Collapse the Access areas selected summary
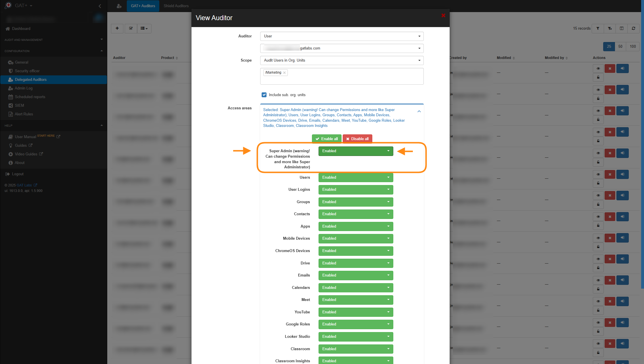This screenshot has height=364, width=644. (419, 111)
